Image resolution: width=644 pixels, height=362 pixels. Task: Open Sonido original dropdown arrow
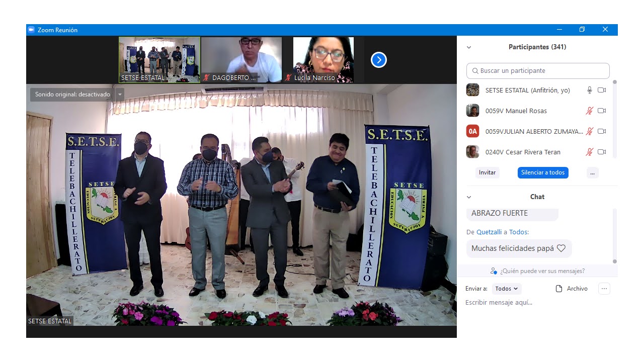120,95
